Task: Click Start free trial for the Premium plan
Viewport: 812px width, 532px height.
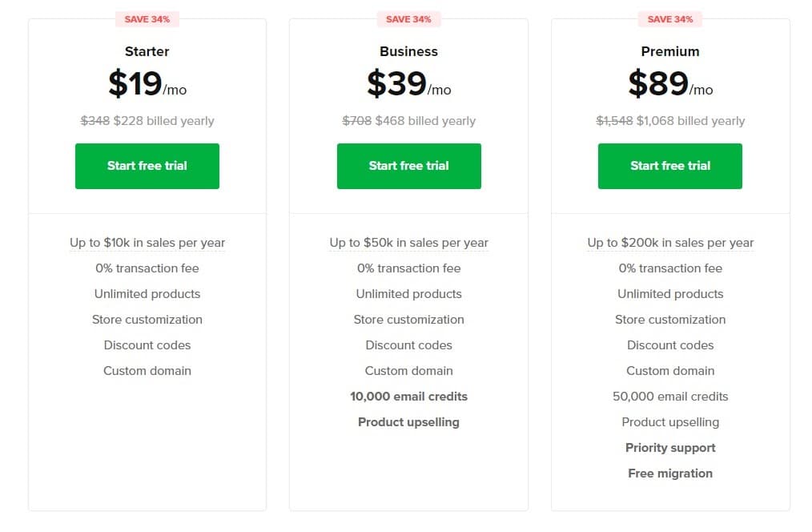Action: coord(670,166)
